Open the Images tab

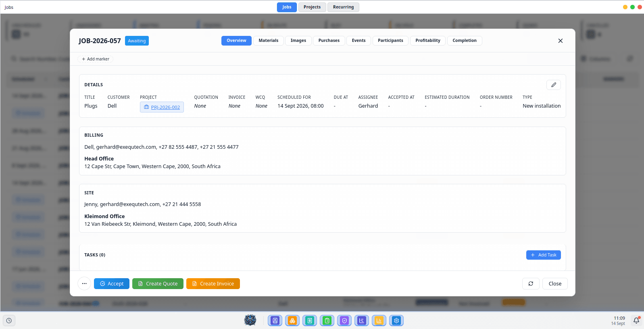(x=298, y=41)
